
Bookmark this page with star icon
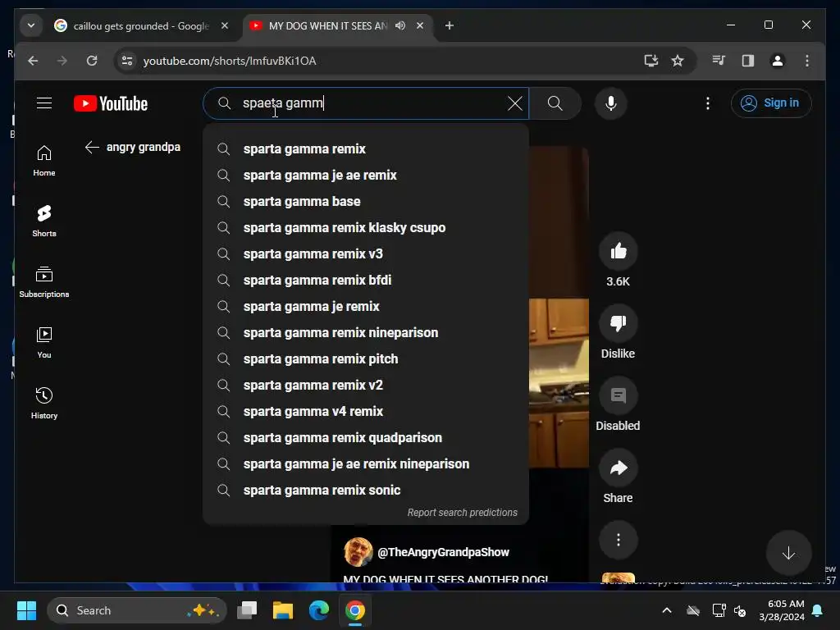pyautogui.click(x=677, y=61)
